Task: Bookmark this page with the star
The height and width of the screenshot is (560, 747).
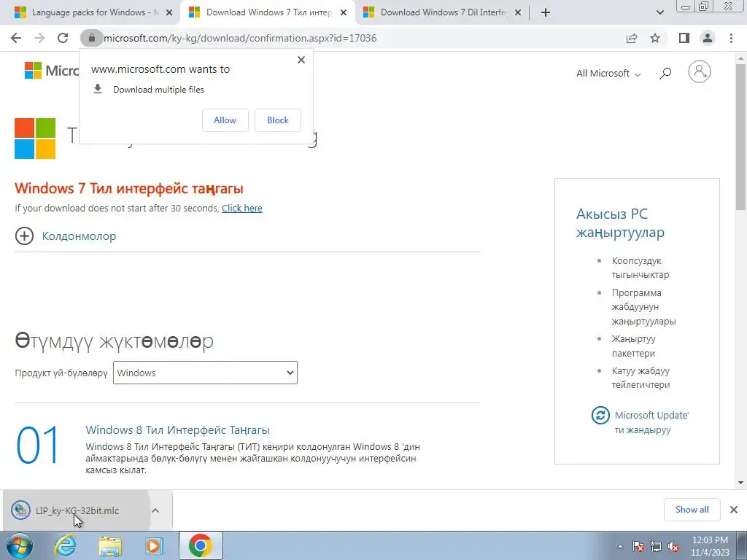Action: coord(656,38)
